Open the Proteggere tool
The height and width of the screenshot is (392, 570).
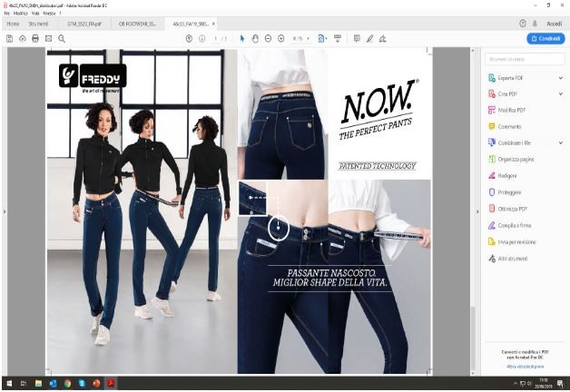click(x=509, y=192)
